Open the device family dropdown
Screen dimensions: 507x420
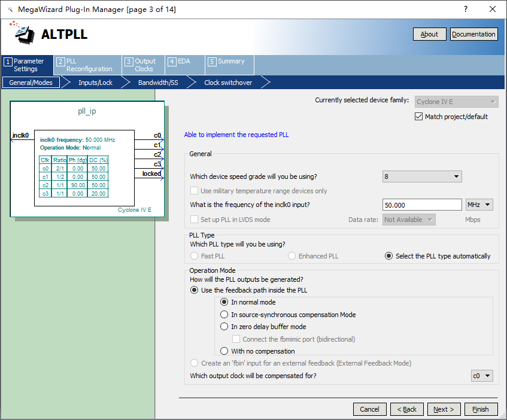456,102
